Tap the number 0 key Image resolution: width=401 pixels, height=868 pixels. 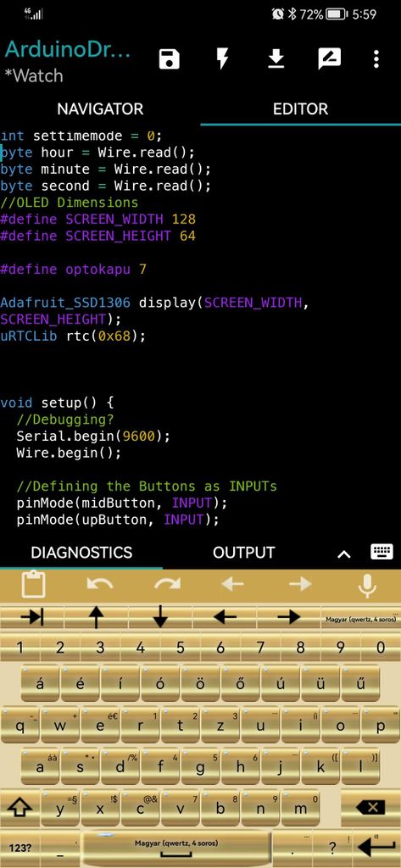[381, 647]
